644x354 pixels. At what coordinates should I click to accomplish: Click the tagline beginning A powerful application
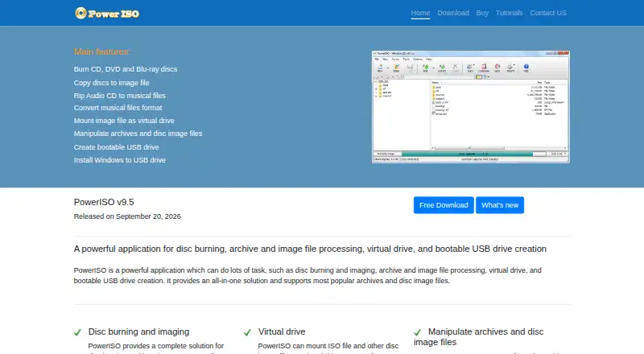click(310, 249)
